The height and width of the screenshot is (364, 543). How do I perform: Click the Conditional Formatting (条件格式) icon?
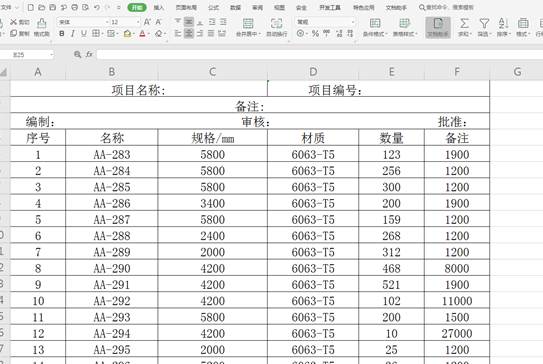(x=375, y=24)
